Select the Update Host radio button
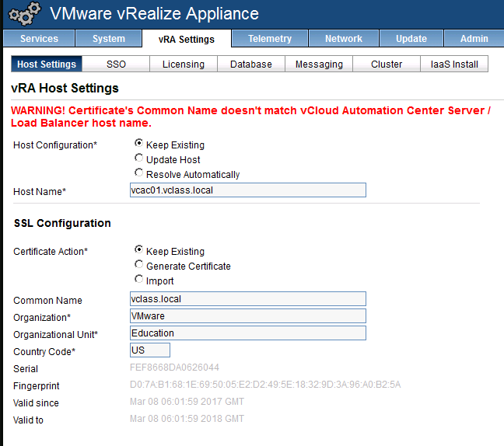This screenshot has width=504, height=446. (x=139, y=159)
